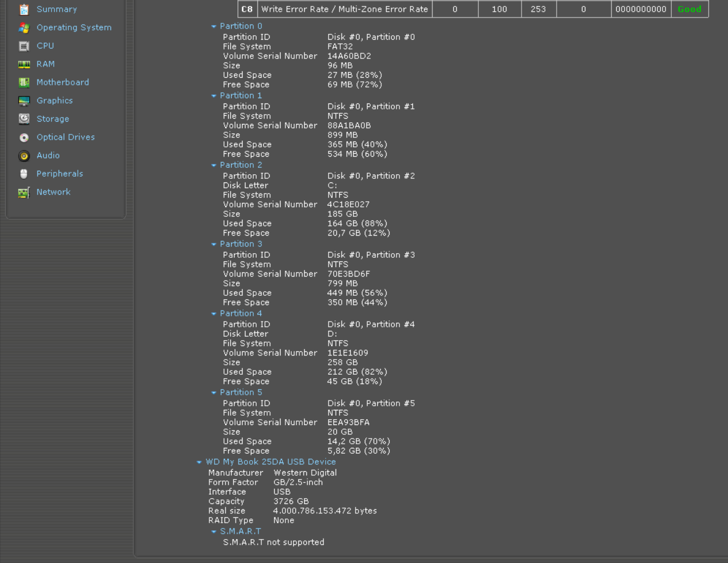Viewport: 728px width, 563px height.
Task: Click the GB/2.5-inch form factor value
Action: (298, 482)
